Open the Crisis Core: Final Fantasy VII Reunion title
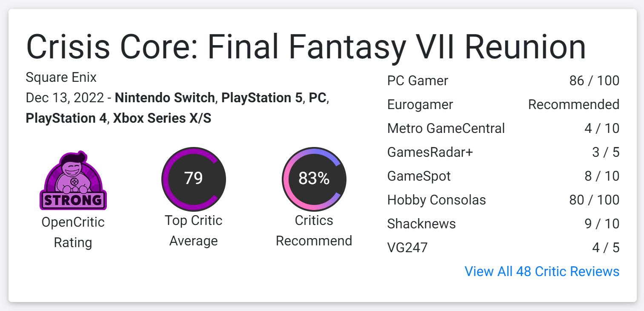Viewport: 644px width, 311px height. [306, 47]
